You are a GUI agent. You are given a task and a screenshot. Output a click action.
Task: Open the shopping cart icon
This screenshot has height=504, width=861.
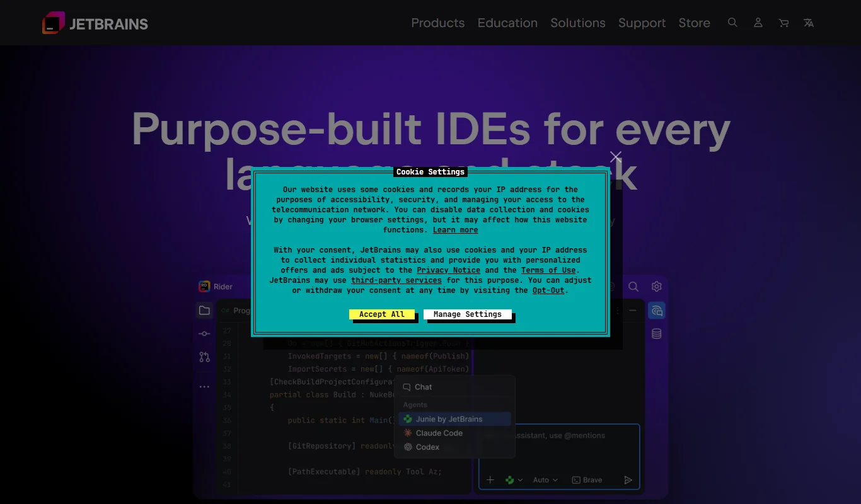(783, 23)
